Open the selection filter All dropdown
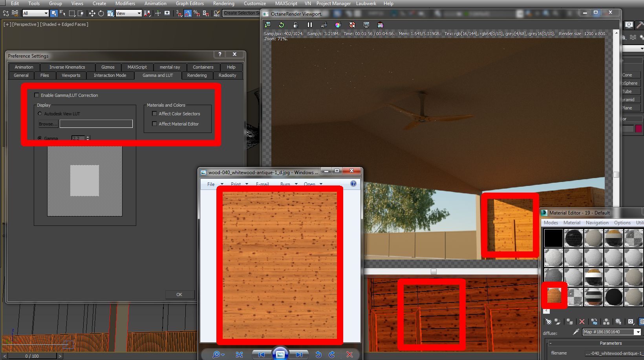Image resolution: width=644 pixels, height=360 pixels. (35, 13)
